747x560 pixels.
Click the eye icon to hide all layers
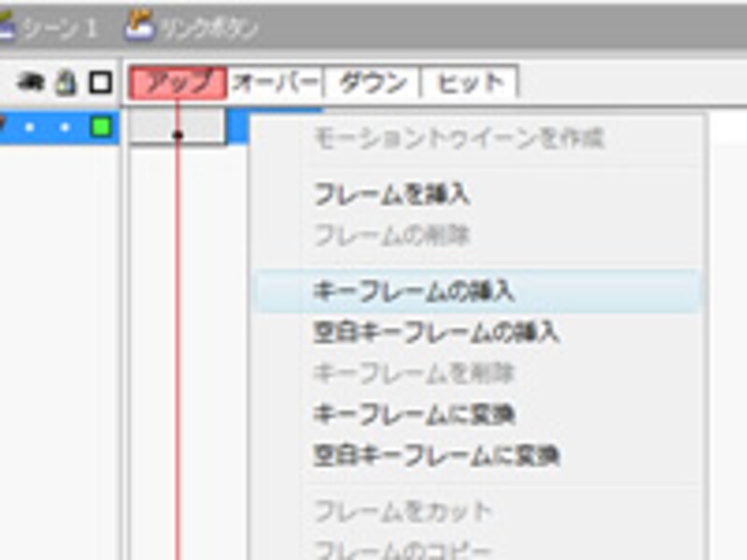28,80
